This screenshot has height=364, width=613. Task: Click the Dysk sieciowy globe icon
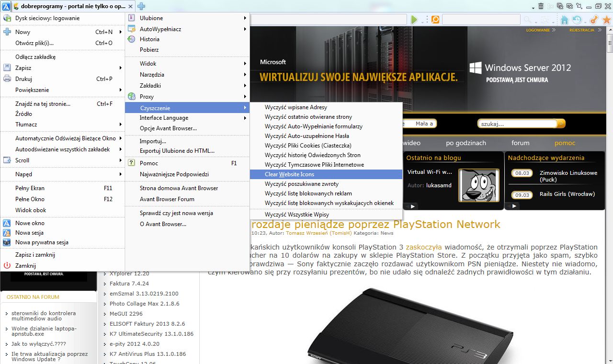pos(7,18)
